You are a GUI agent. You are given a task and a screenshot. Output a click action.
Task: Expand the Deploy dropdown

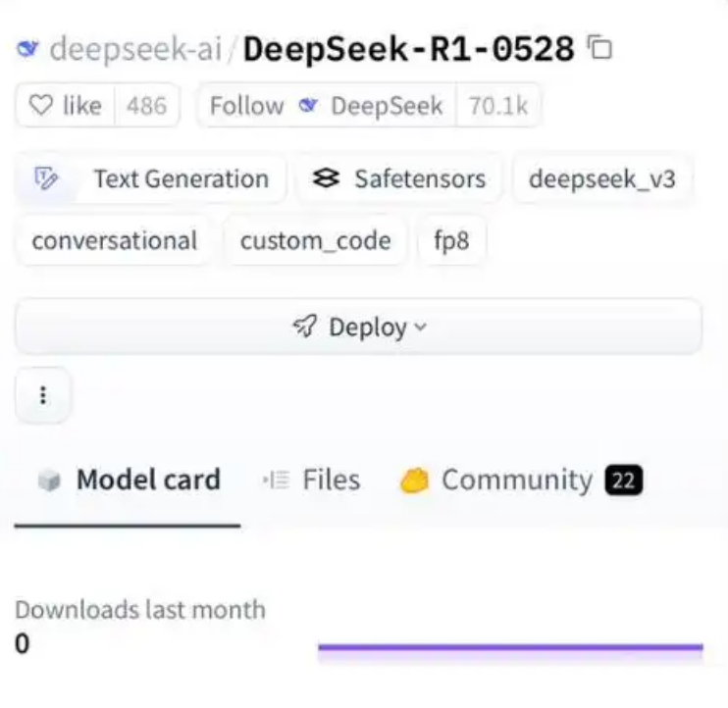tap(358, 328)
